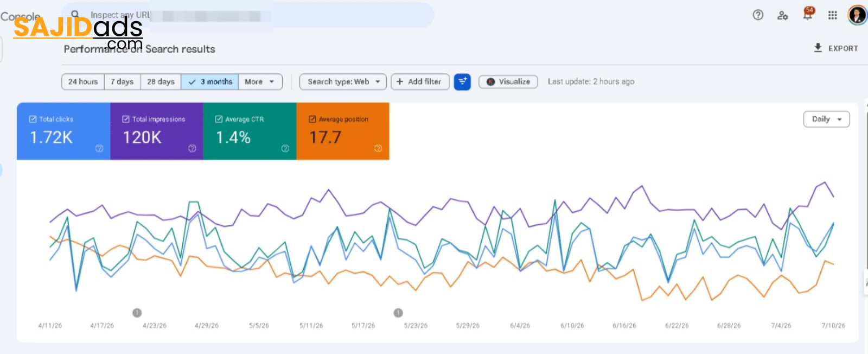
Task: Click the 120K total impressions value
Action: (142, 137)
